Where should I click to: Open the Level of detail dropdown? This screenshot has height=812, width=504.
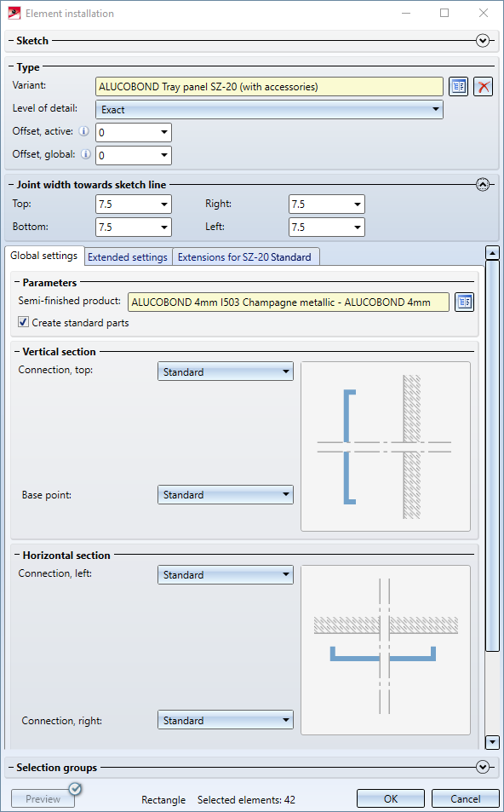(x=269, y=109)
